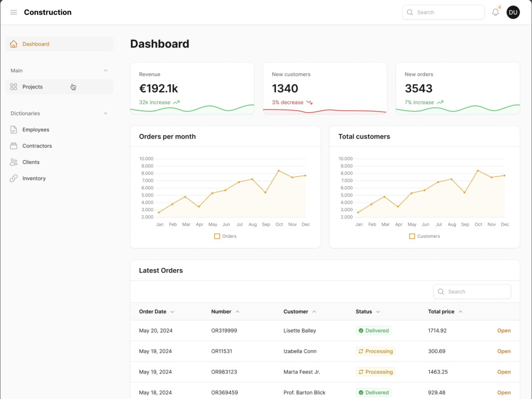Click the notifications bell icon
This screenshot has height=399, width=532.
point(495,12)
